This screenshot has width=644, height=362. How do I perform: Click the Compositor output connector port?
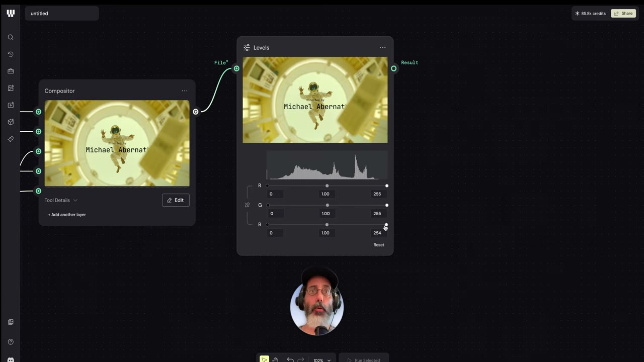pos(196,112)
